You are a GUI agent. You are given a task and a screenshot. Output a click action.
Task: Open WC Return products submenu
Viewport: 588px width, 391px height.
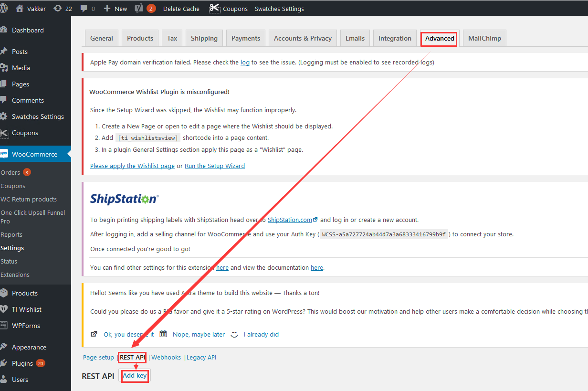(x=29, y=199)
